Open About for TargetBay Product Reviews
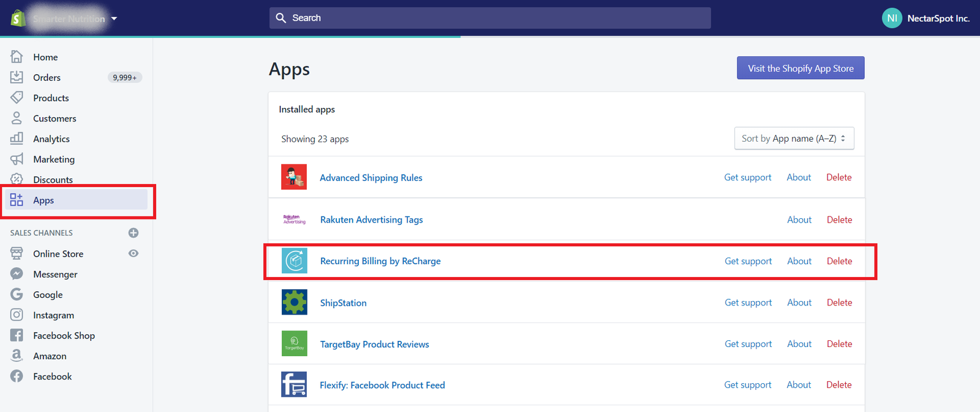 799,344
